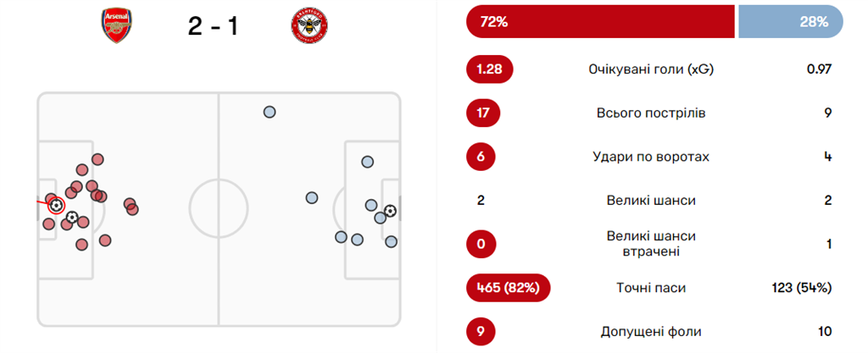Click the "Точні паси" stat label
The image size is (868, 353).
click(x=651, y=288)
